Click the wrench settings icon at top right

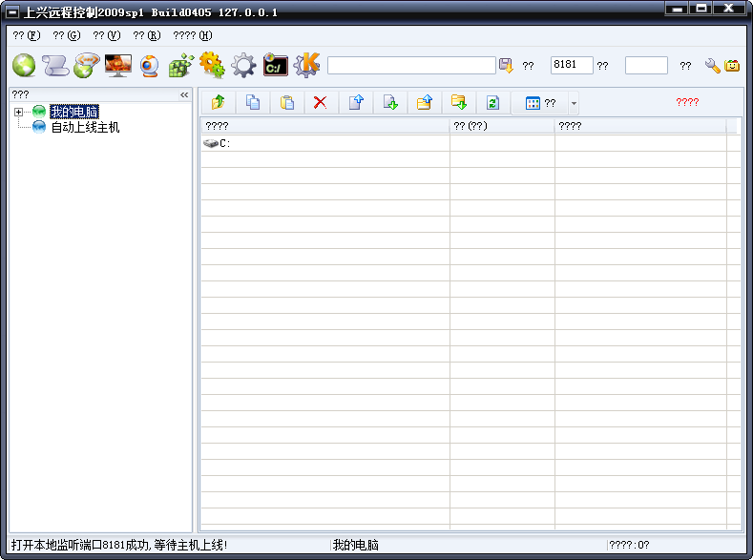[x=712, y=66]
